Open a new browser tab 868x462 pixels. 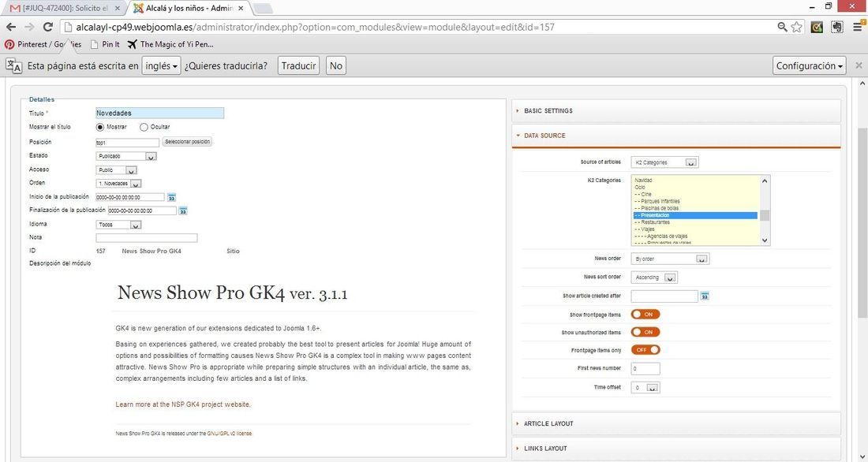(263, 9)
